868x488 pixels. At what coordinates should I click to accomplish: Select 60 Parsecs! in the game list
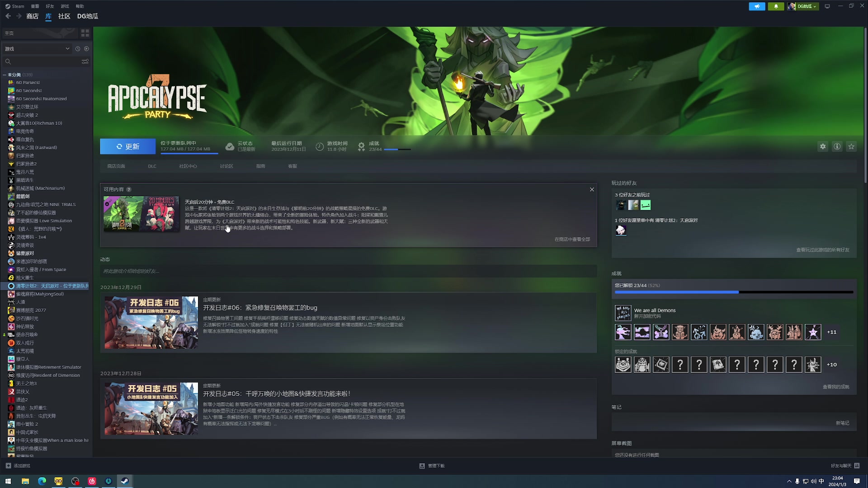(x=28, y=83)
